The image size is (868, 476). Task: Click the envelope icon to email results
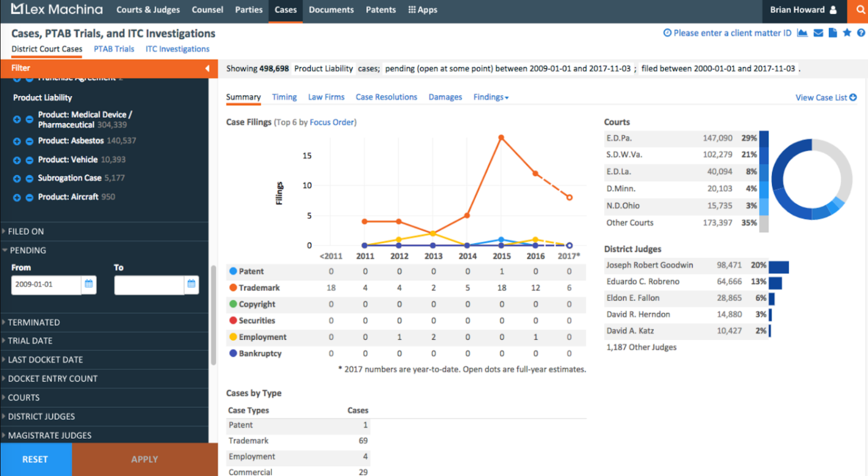tap(818, 33)
